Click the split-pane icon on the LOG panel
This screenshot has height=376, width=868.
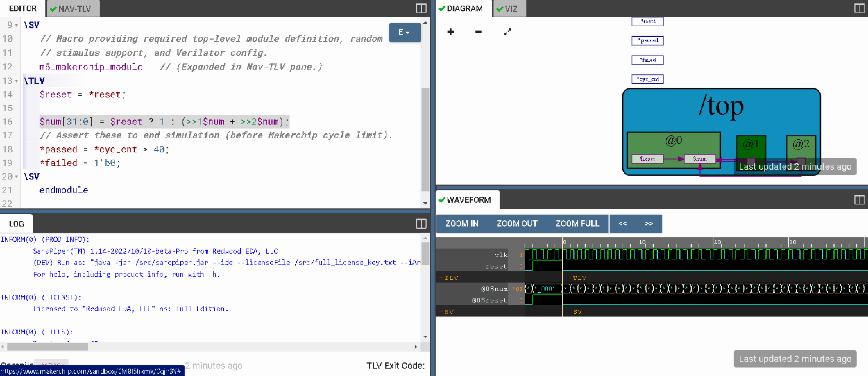click(x=420, y=224)
